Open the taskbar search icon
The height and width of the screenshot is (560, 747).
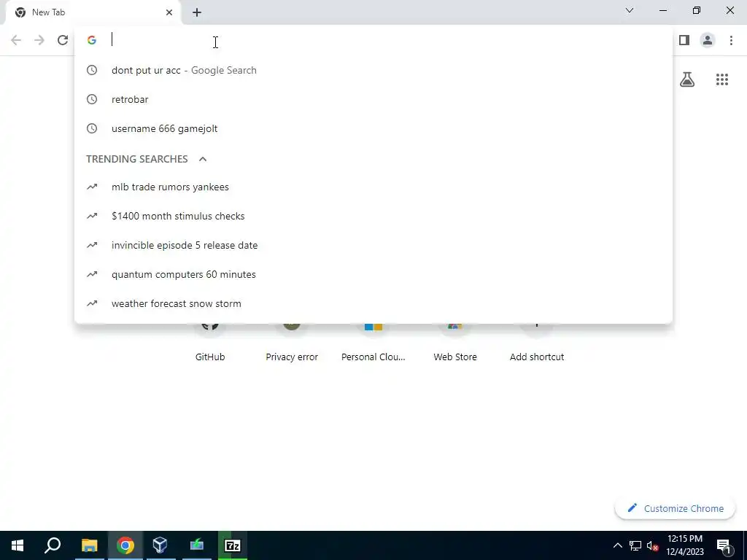53,545
